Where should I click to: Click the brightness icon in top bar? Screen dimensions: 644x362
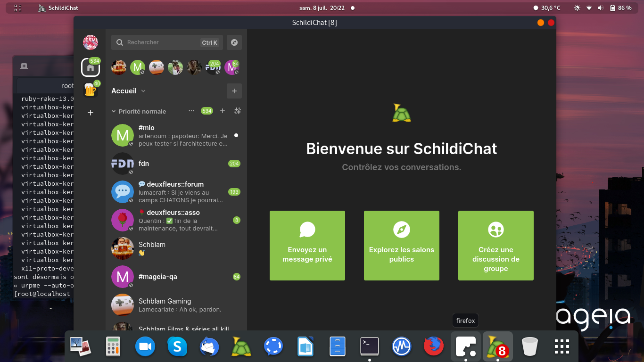[578, 8]
